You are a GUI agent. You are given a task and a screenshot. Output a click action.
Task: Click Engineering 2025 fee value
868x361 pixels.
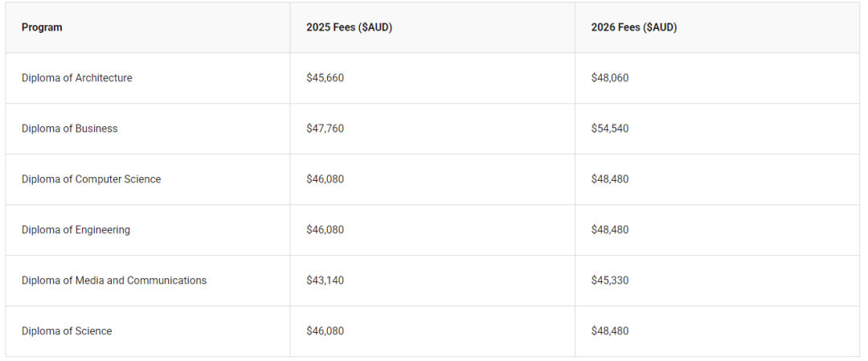click(x=325, y=230)
